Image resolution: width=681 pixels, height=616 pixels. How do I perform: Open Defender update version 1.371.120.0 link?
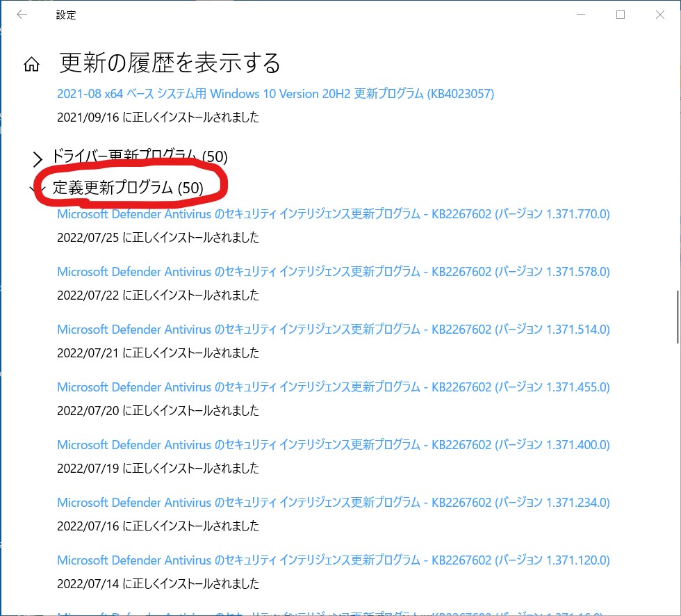click(334, 561)
